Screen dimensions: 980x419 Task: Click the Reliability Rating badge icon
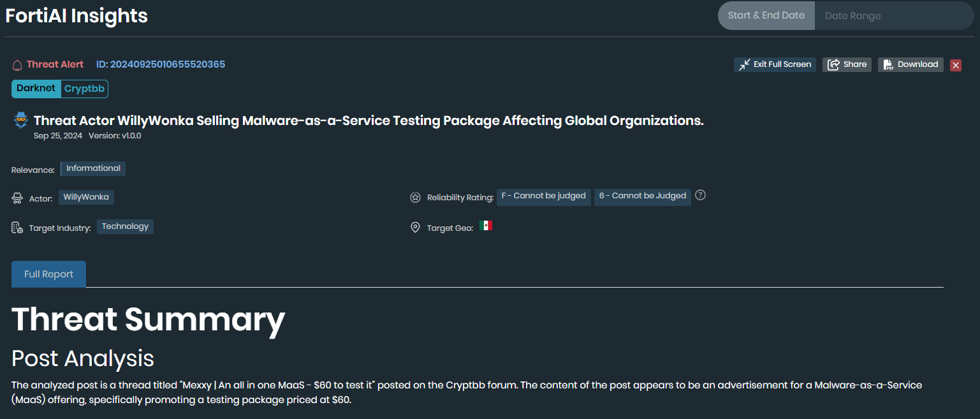(415, 197)
